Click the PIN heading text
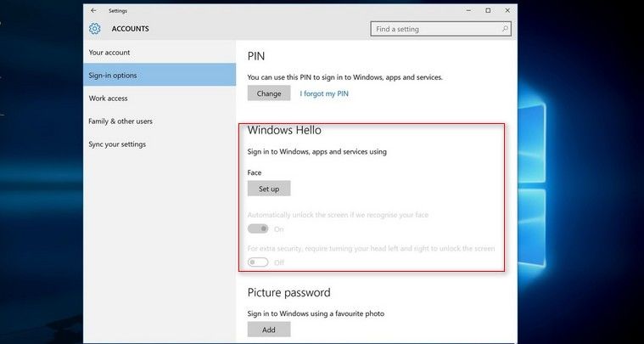Viewport: 644px width, 344px height. 256,56
